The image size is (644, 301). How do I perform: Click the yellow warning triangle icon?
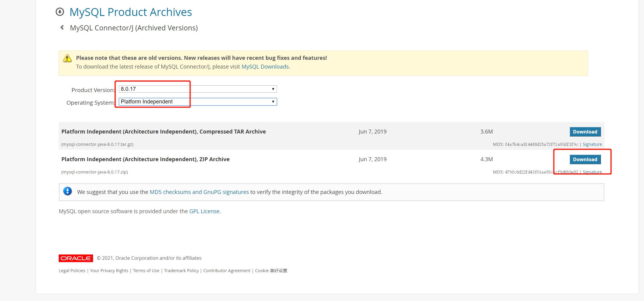(x=67, y=58)
